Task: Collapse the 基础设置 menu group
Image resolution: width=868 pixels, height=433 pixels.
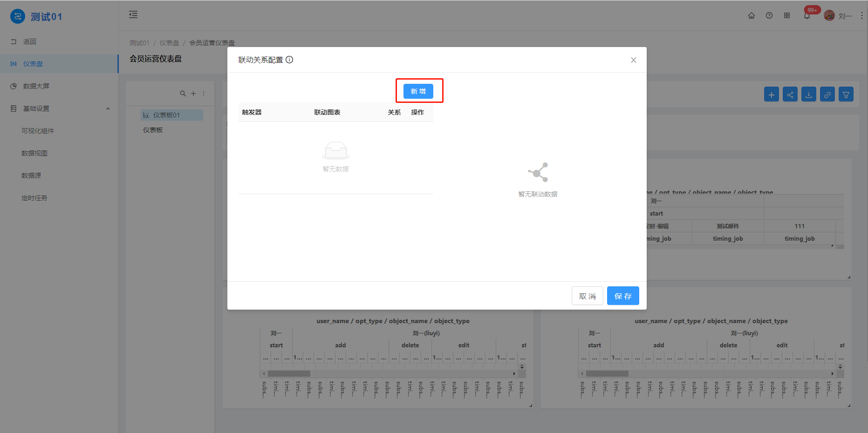Action: 59,108
